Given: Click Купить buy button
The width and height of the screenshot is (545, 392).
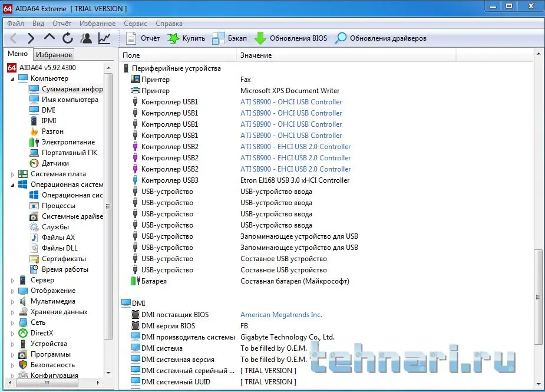Looking at the screenshot, I should (186, 38).
